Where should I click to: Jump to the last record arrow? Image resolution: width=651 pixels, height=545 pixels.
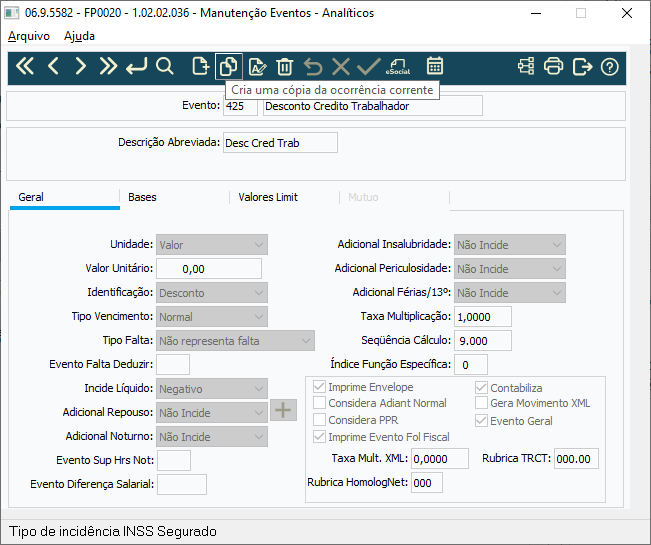point(107,67)
